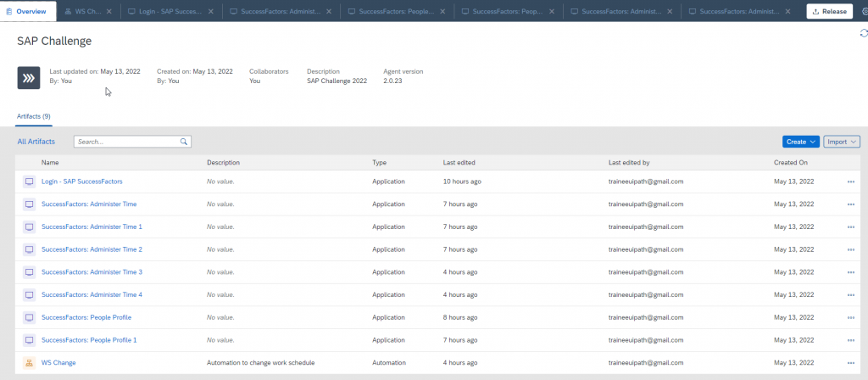Screen dimensions: 868x380
Task: Click application icon for Administer Time row
Action: coord(29,204)
